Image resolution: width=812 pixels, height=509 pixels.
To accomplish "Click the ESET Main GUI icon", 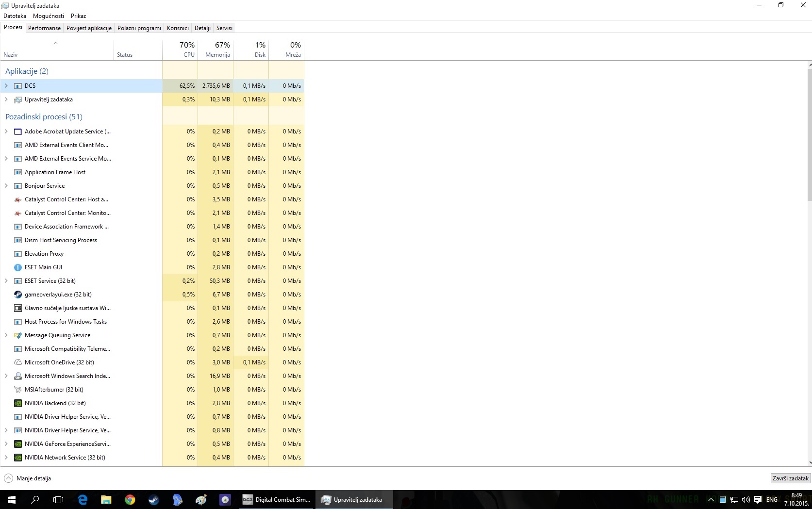I will click(18, 267).
